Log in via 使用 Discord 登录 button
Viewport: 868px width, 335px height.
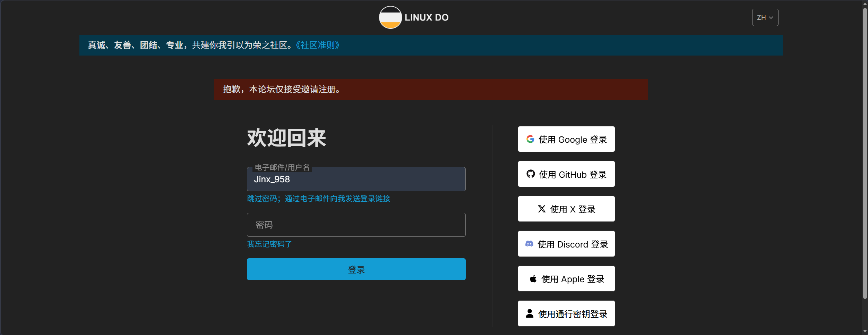(x=566, y=244)
